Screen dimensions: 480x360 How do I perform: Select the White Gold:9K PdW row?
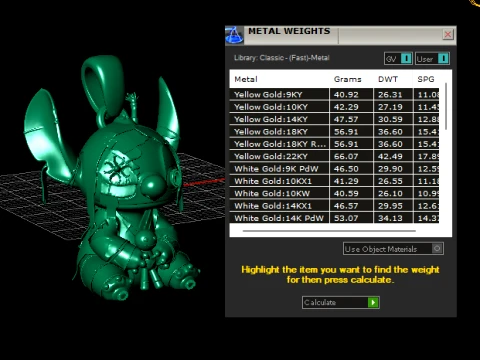(x=334, y=168)
